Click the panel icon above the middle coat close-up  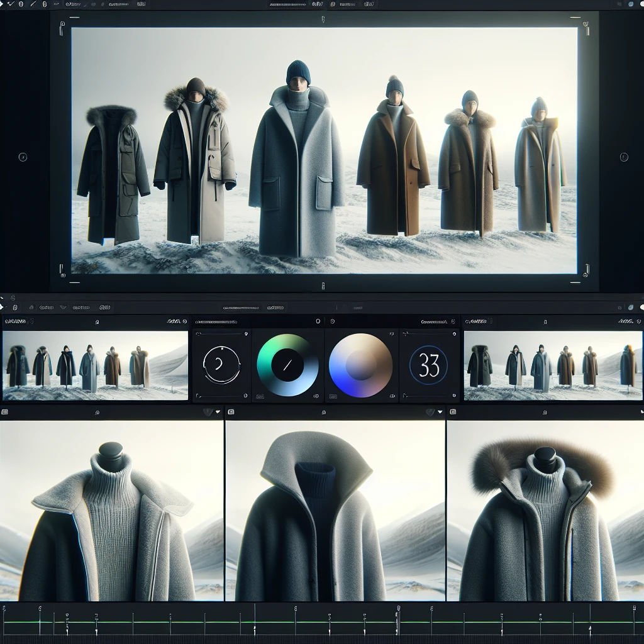click(231, 412)
